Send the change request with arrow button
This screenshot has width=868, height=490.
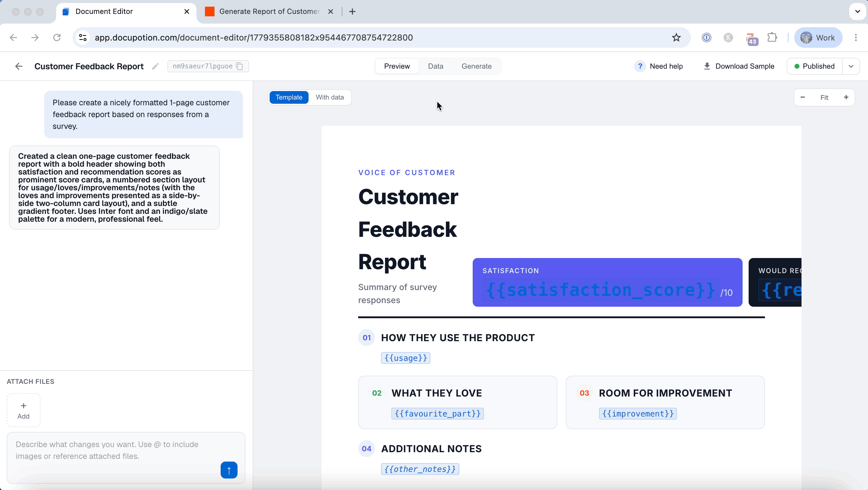[x=229, y=470]
